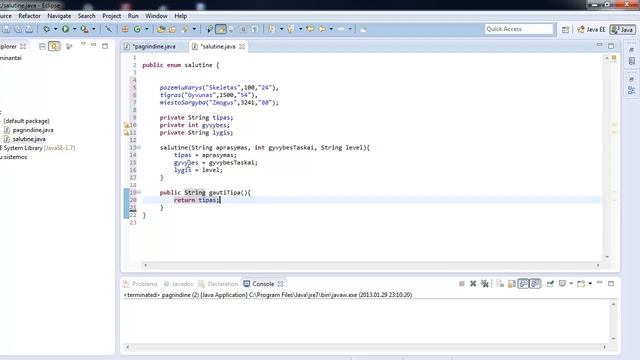This screenshot has height=360, width=640.
Task: Click the Run Last Tool external tools icon
Action: (x=84, y=29)
